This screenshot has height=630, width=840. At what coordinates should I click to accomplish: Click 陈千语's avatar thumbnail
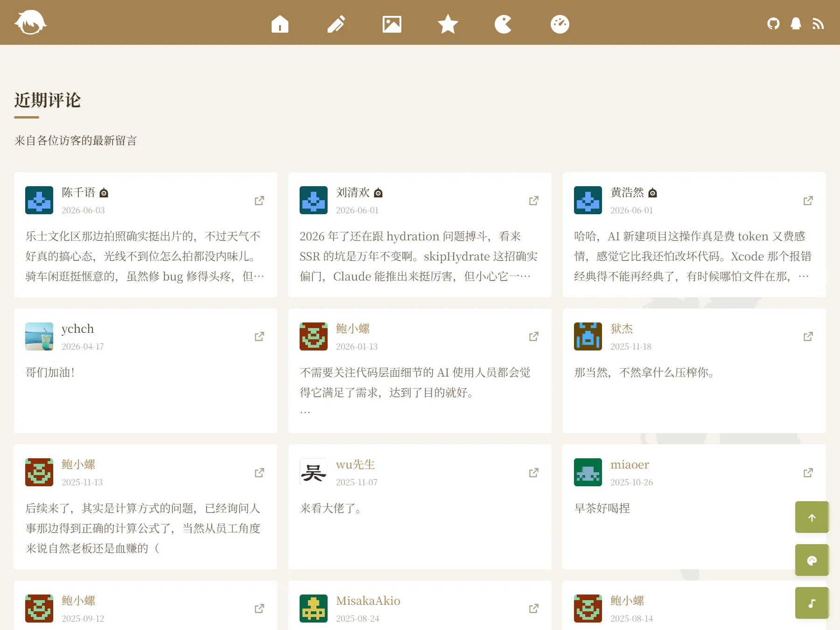(39, 200)
